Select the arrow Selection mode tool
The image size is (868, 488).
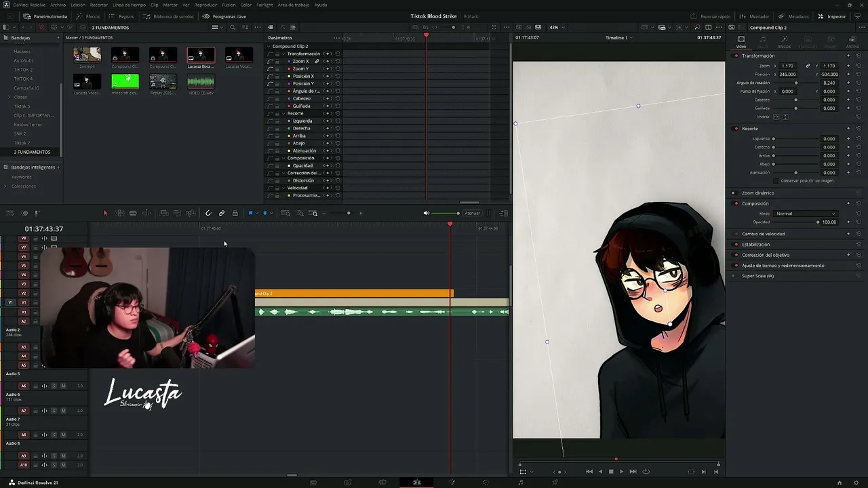pyautogui.click(x=105, y=213)
